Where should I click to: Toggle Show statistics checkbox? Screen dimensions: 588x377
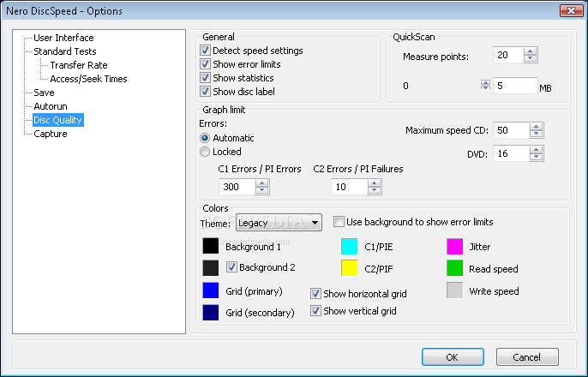click(205, 78)
